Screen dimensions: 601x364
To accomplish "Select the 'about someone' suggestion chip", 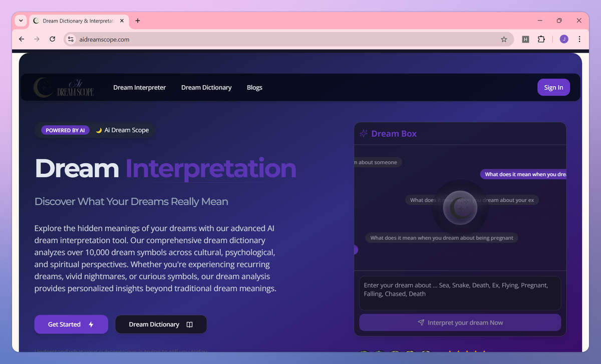I will [378, 162].
